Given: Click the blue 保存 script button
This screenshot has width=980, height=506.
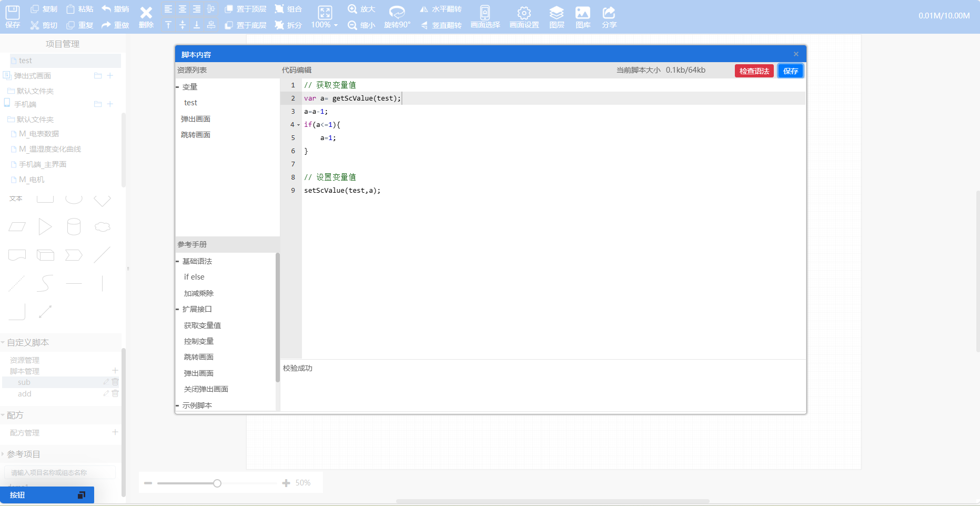Looking at the screenshot, I should tap(790, 71).
